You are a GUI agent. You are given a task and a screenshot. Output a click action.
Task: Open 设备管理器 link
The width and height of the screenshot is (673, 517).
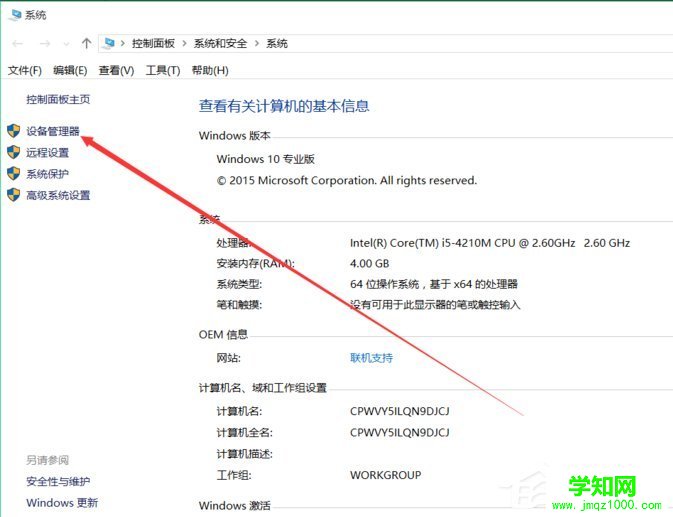click(53, 131)
